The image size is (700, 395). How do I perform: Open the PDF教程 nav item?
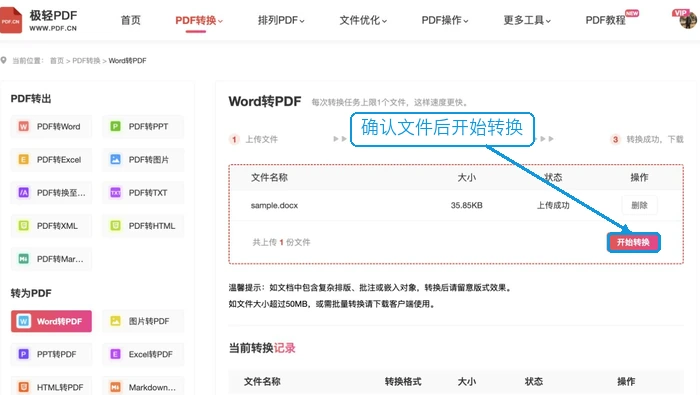(x=605, y=21)
